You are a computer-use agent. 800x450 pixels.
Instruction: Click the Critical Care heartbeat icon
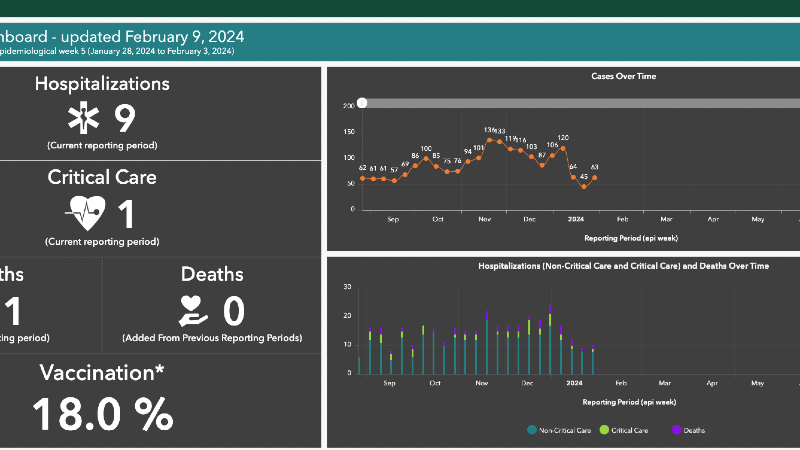85,214
